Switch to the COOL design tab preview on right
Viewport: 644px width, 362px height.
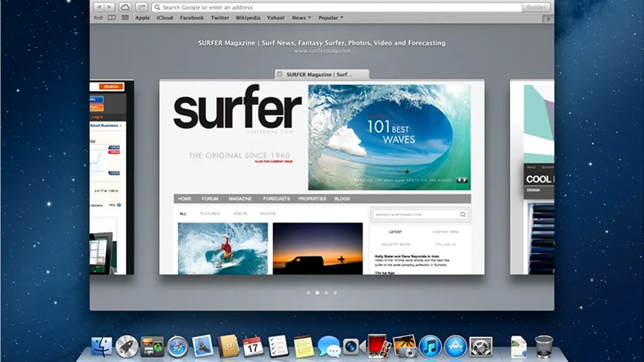(x=532, y=177)
